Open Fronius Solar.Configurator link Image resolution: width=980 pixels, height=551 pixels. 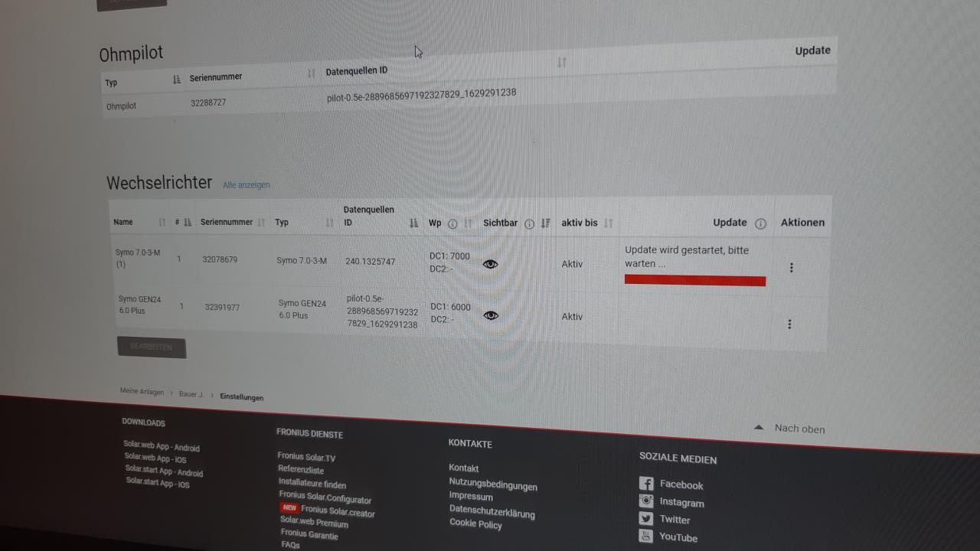tap(325, 497)
